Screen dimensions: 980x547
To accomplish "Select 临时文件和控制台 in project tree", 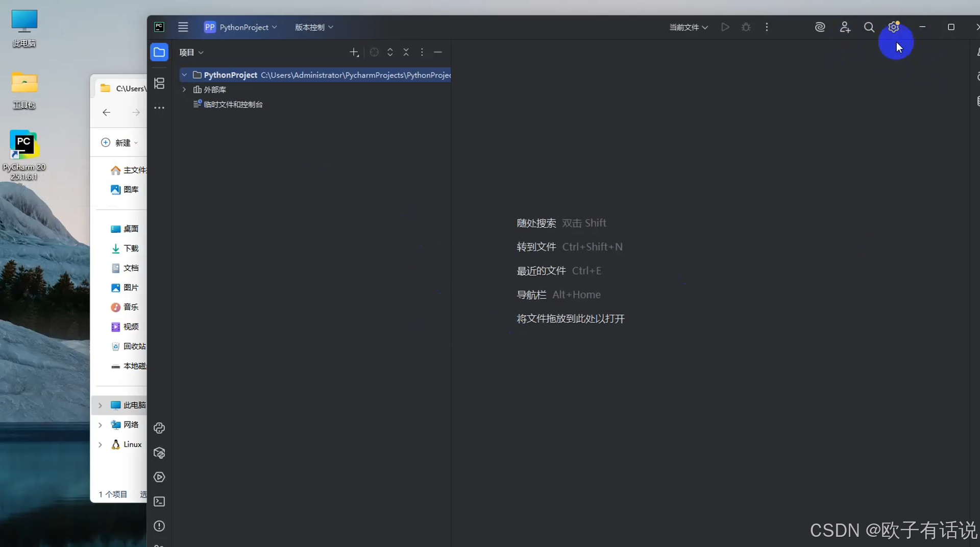I will click(228, 104).
